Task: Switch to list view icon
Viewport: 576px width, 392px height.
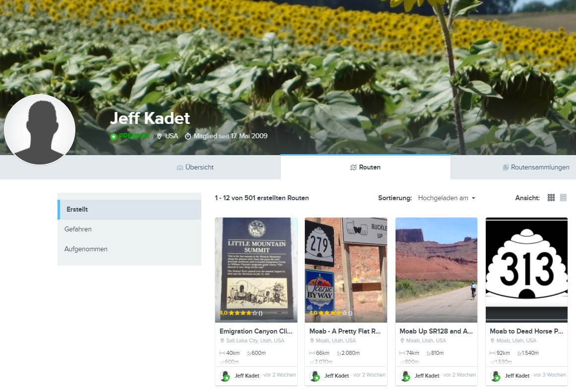Action: click(563, 198)
